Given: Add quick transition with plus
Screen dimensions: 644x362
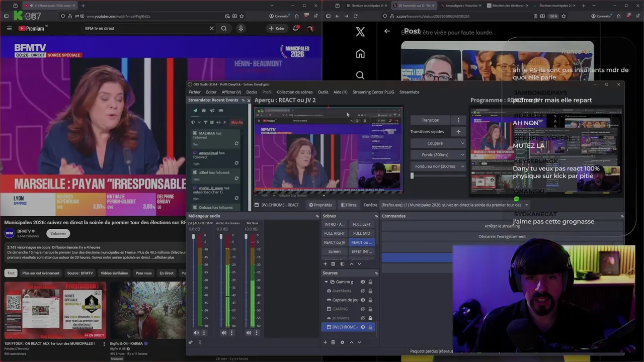Looking at the screenshot, I should tap(458, 132).
